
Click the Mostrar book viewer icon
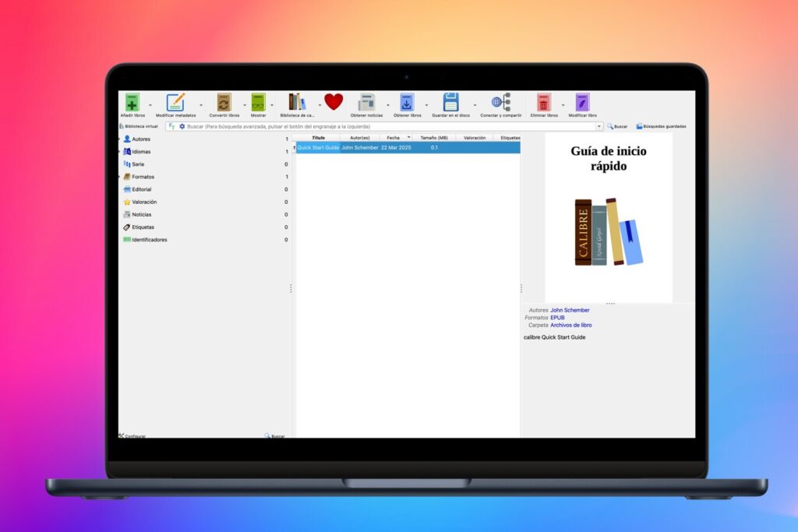click(257, 100)
